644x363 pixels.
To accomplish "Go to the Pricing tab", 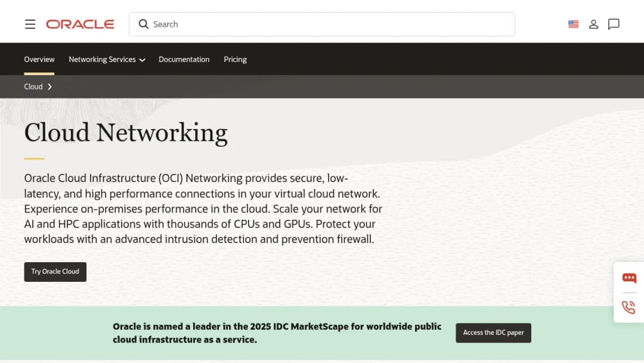I will [235, 59].
